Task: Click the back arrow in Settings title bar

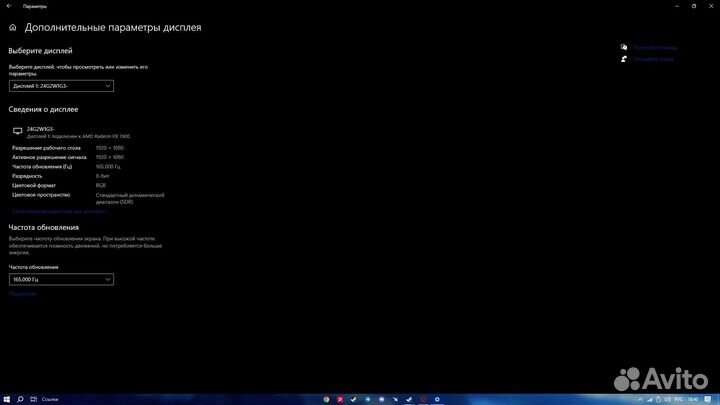Action: click(x=8, y=6)
